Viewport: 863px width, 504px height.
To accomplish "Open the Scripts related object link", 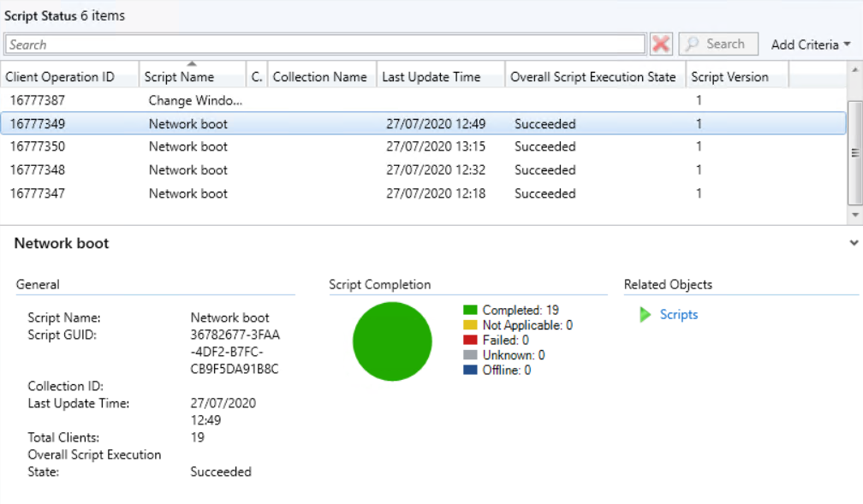I will pyautogui.click(x=678, y=315).
